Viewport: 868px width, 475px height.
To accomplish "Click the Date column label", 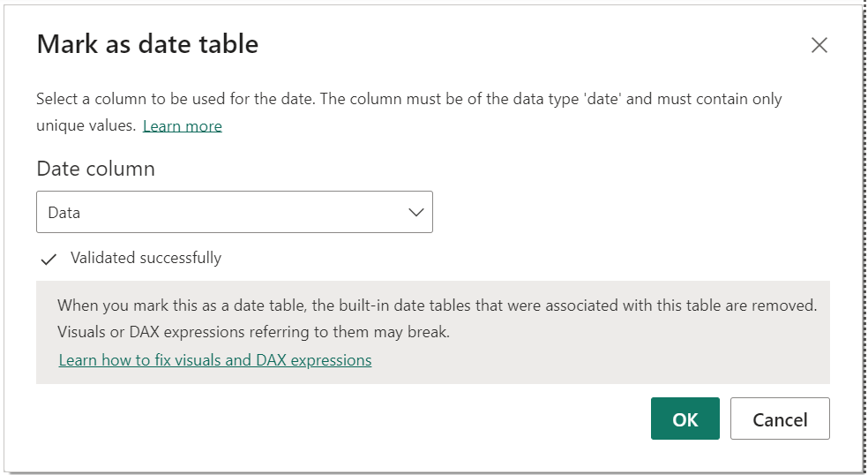I will point(96,169).
